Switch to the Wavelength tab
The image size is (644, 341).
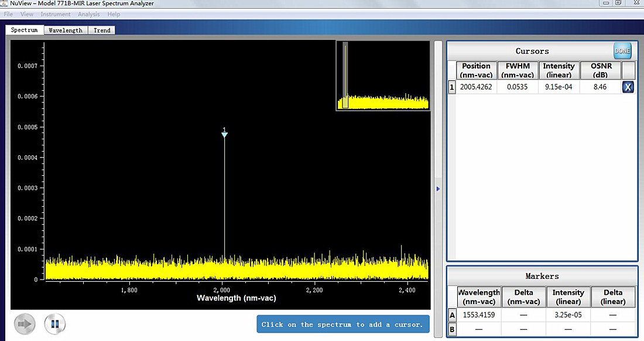[x=66, y=30]
